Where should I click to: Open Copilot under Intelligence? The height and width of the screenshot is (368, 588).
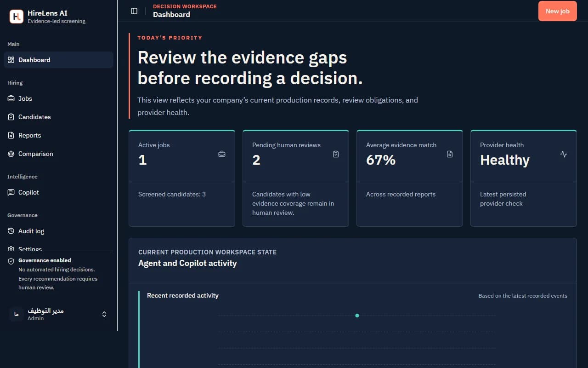click(x=58, y=192)
